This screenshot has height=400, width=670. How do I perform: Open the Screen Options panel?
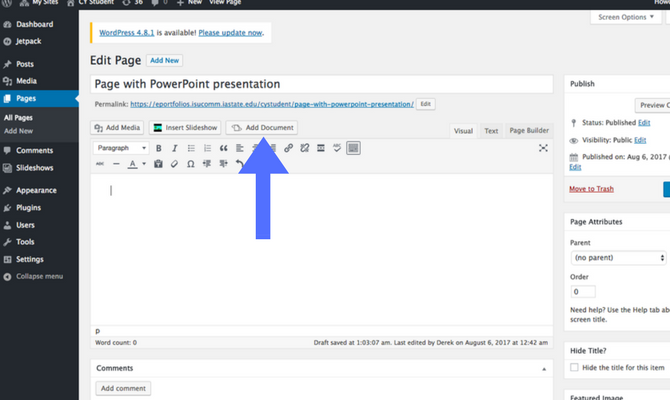[x=626, y=17]
